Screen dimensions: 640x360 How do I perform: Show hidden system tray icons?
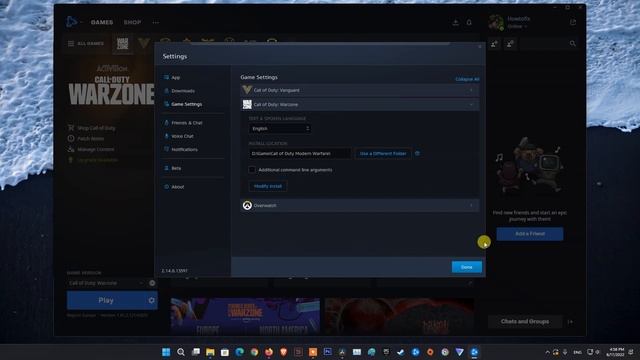[x=547, y=352]
